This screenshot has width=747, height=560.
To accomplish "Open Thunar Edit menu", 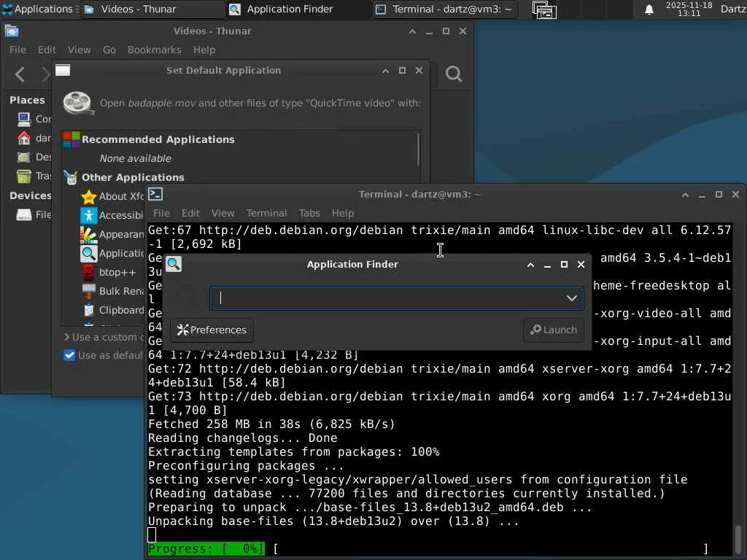I will click(x=47, y=50).
